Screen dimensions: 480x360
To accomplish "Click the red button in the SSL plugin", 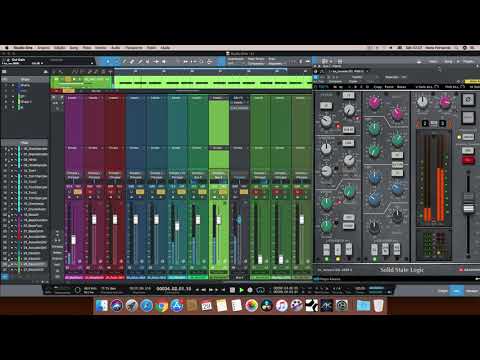I will click(x=468, y=160).
